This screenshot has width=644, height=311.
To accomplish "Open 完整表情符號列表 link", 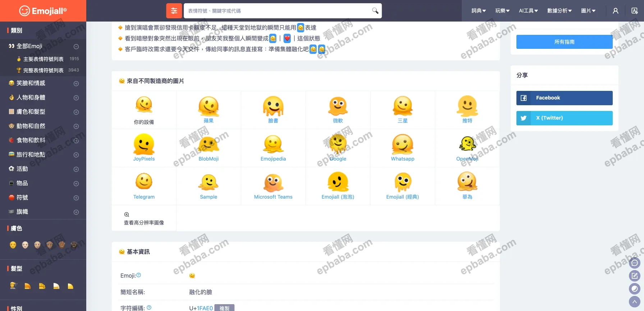I will click(x=43, y=70).
